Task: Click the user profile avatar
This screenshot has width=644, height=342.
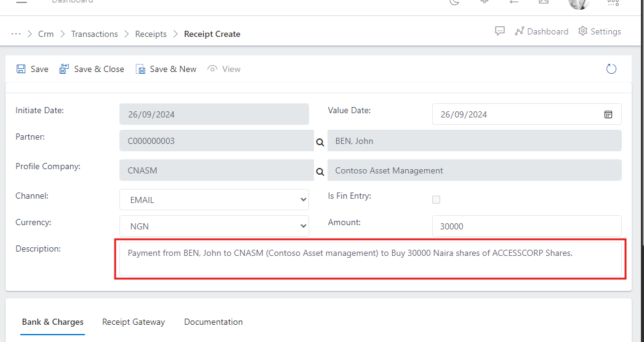Action: pos(579,3)
